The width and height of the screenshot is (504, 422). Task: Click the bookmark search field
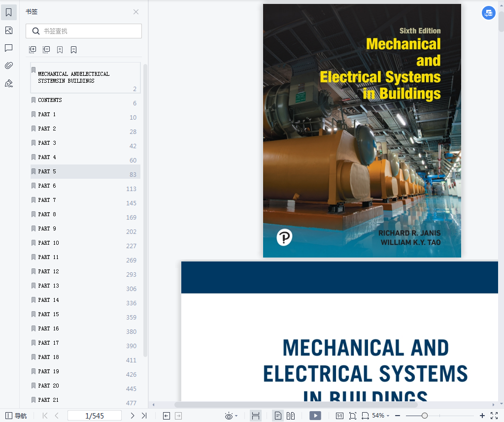click(84, 31)
